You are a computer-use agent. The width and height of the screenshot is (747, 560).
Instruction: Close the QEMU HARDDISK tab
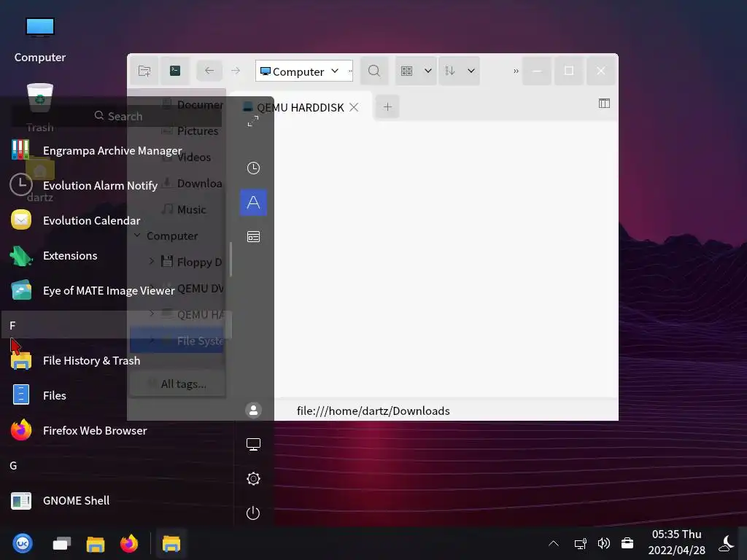354,107
